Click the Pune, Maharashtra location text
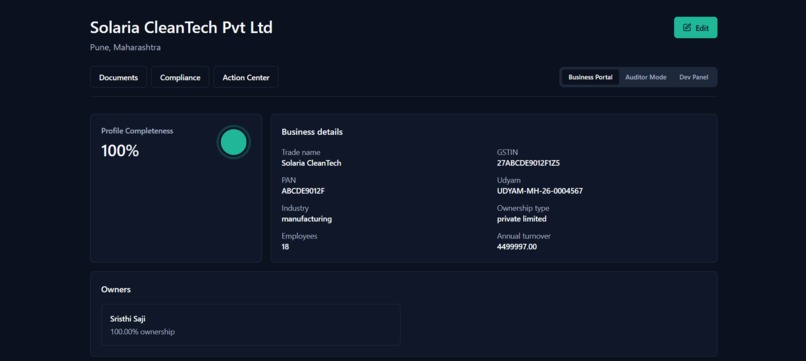 125,47
